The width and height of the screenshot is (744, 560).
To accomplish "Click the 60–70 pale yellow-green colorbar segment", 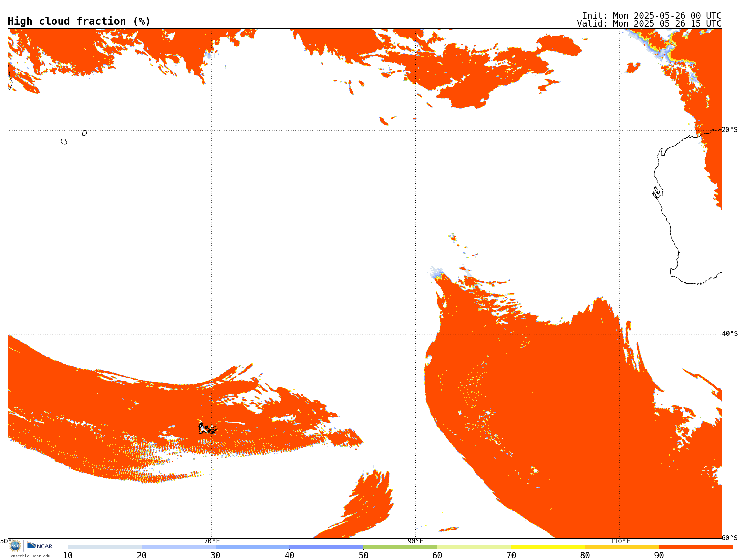I will tap(474, 547).
